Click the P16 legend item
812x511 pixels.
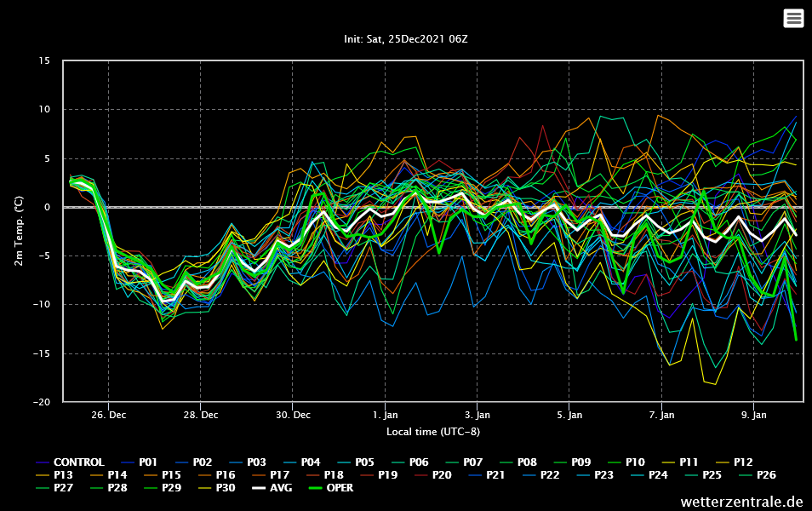coord(225,475)
